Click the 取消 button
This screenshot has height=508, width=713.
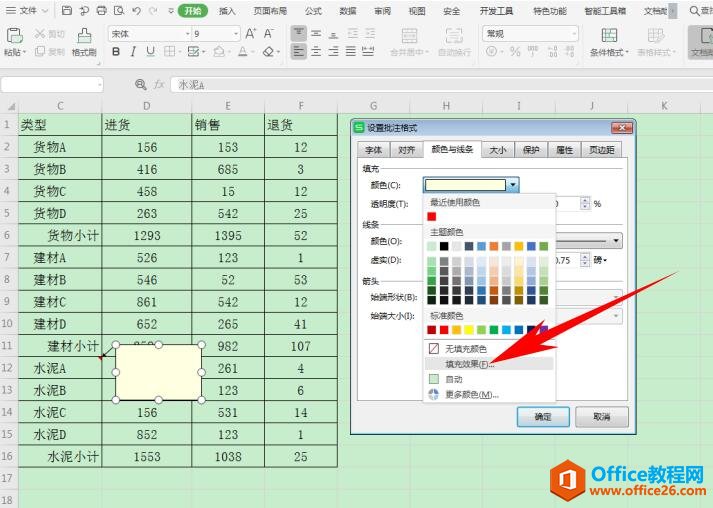(602, 416)
